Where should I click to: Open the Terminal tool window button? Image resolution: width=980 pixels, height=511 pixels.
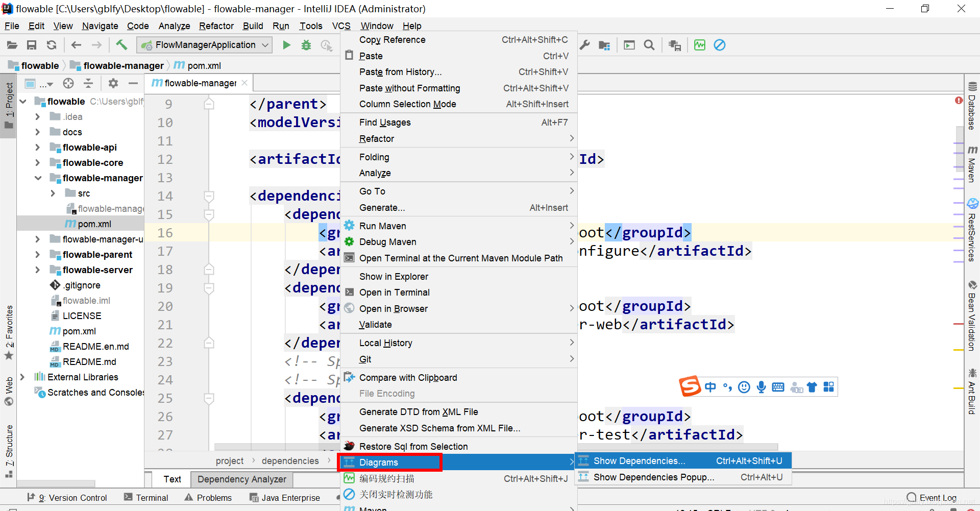[146, 498]
